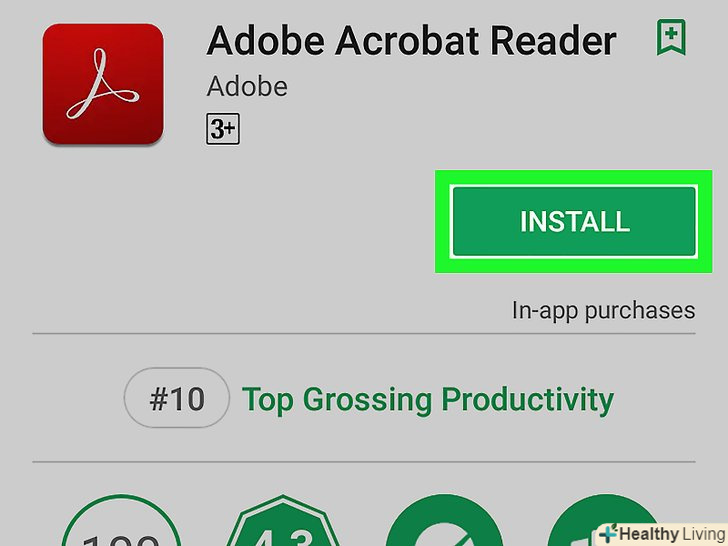Click the divider line below In-app purchases

click(x=364, y=333)
